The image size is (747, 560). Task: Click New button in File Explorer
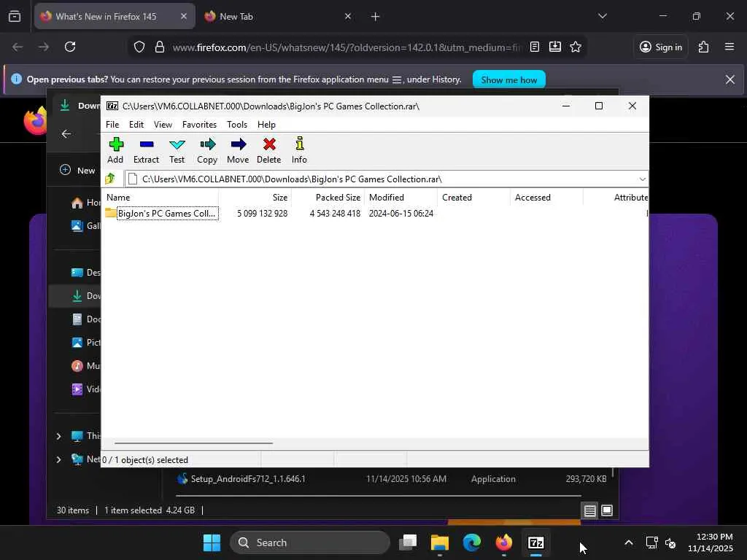point(77,170)
